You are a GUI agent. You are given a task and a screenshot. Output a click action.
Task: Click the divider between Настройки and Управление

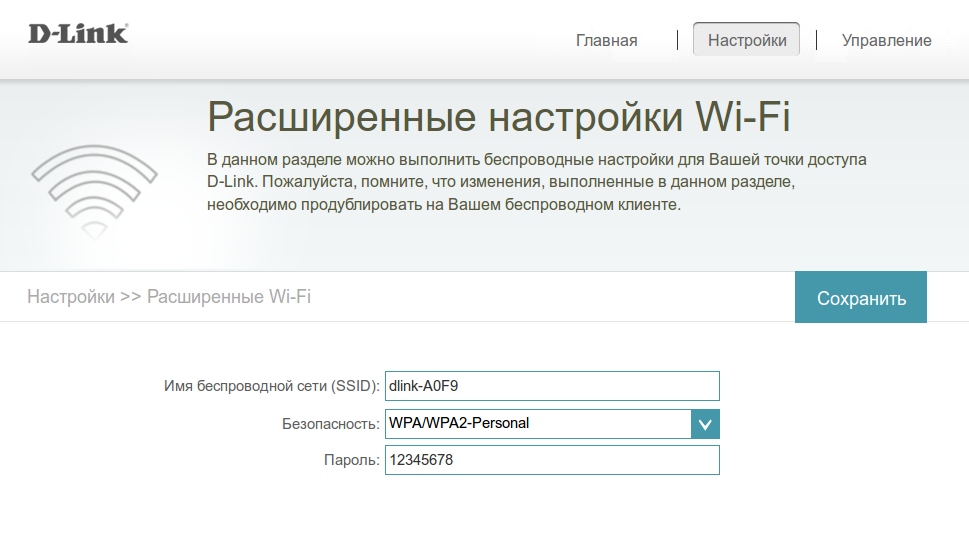(817, 41)
